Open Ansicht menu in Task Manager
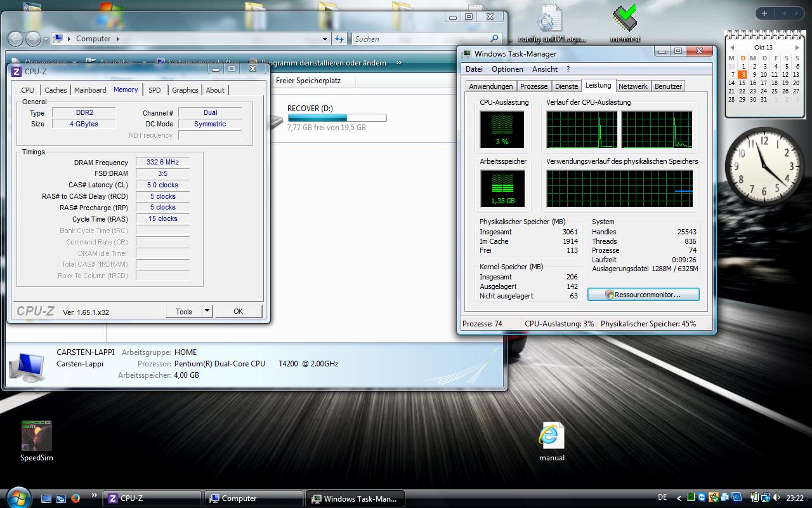Viewport: 812px width, 508px height. pos(545,69)
